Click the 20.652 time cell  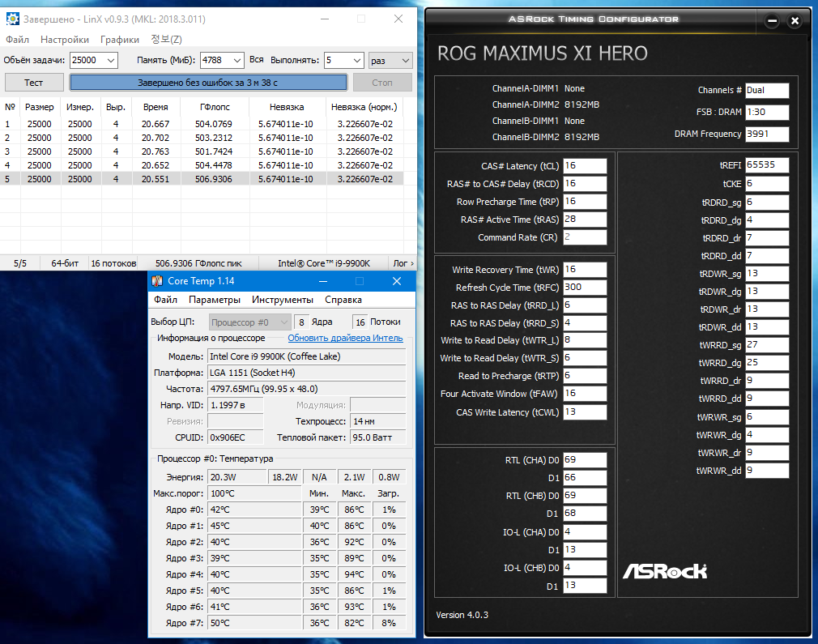coord(156,165)
